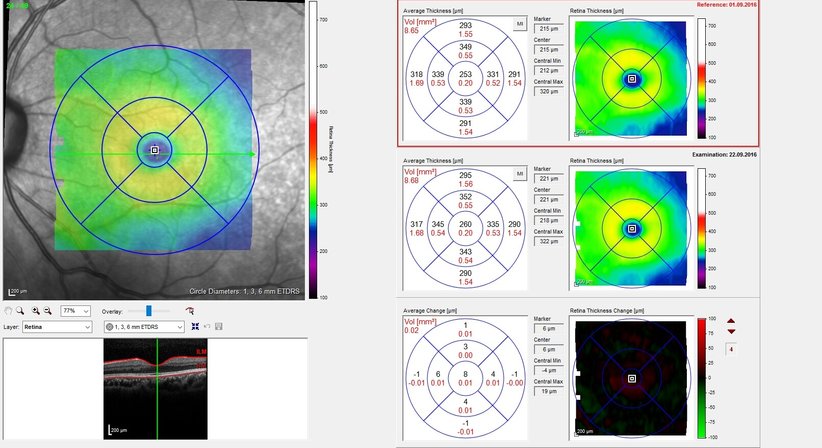822x448 pixels.
Task: Select the reference retina thickness map
Action: tap(632, 78)
